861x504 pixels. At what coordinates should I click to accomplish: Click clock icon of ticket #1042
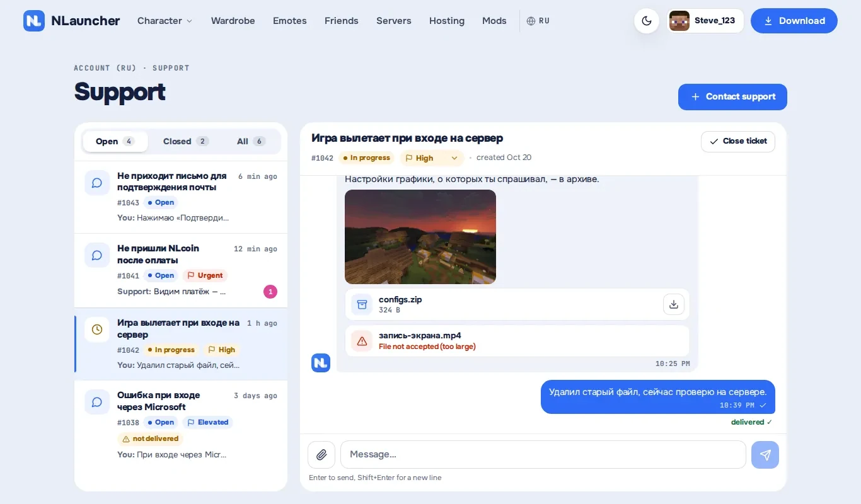[x=97, y=329]
